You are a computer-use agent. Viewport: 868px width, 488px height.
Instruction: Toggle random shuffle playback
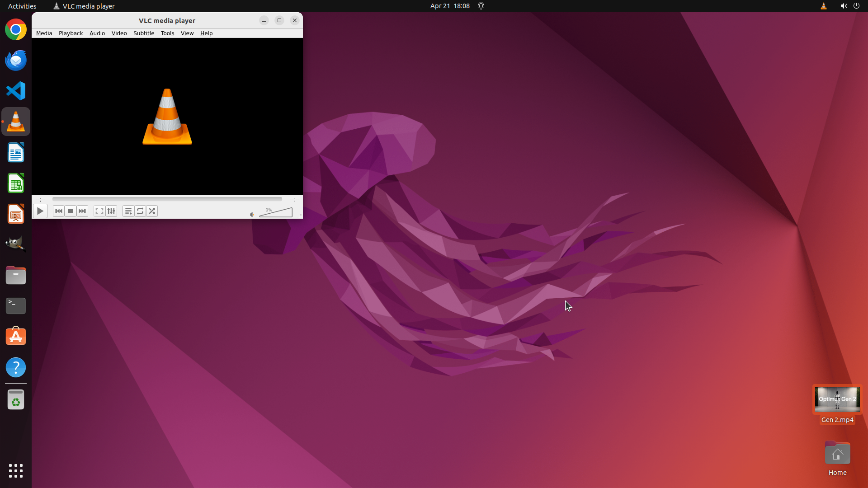tap(152, 211)
